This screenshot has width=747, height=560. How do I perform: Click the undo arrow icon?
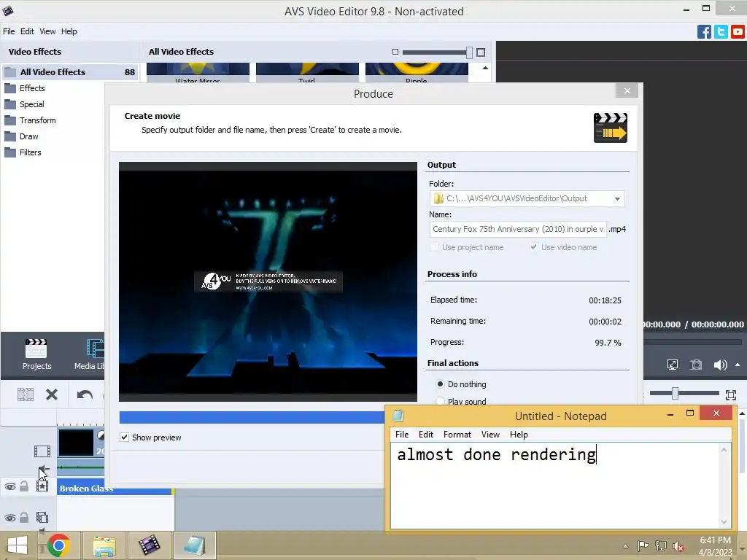(x=85, y=394)
